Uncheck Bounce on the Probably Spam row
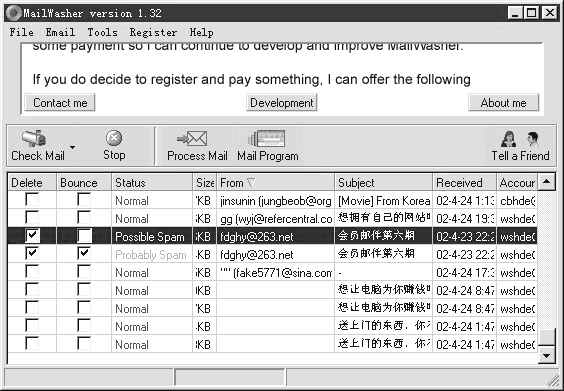The image size is (564, 391). [84, 254]
